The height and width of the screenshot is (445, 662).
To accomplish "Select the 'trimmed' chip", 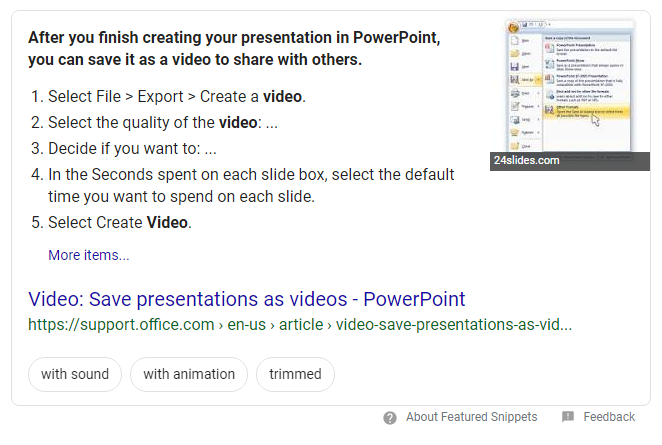I will click(x=295, y=374).
